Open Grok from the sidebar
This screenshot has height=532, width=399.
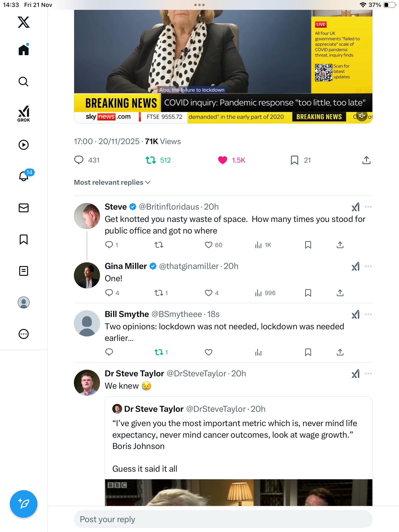coord(24,114)
